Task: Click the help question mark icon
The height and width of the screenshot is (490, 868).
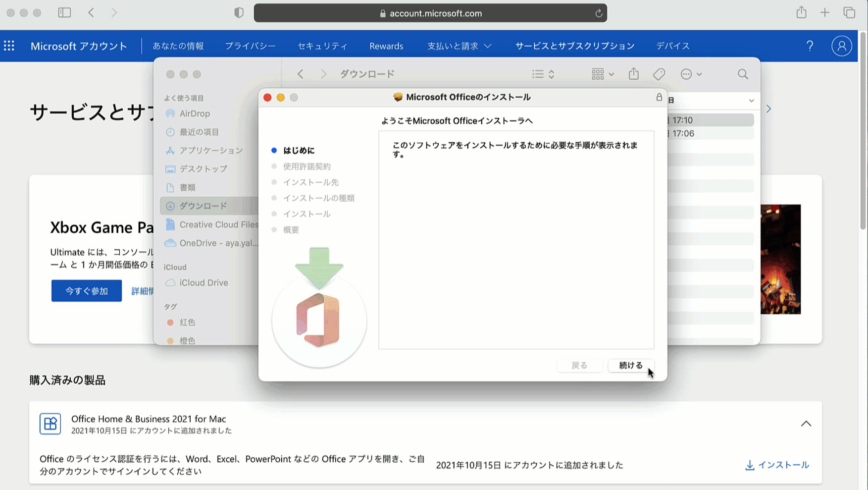Action: [x=810, y=46]
